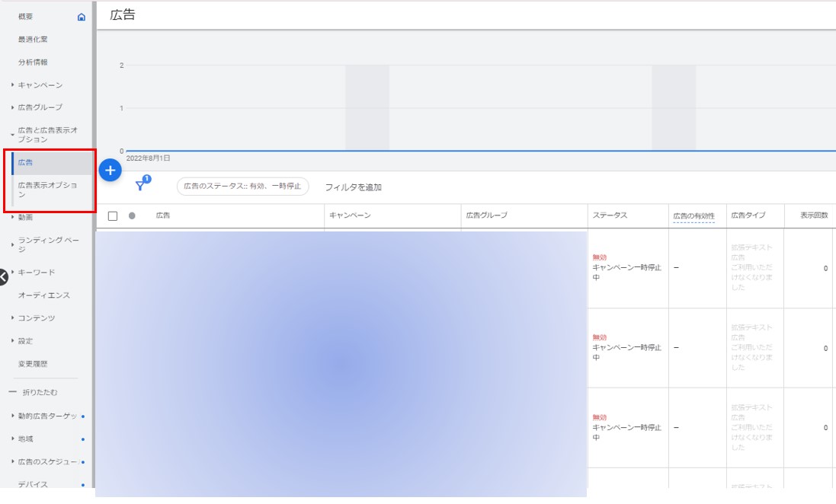Image resolution: width=836 pixels, height=504 pixels.
Task: Open the 分析情報 page
Action: click(33, 62)
